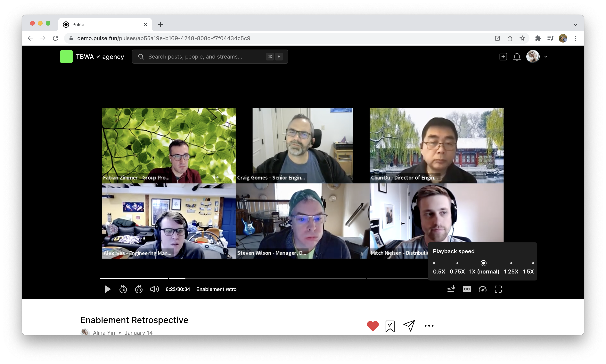Unlike post with red heart

coord(373,326)
